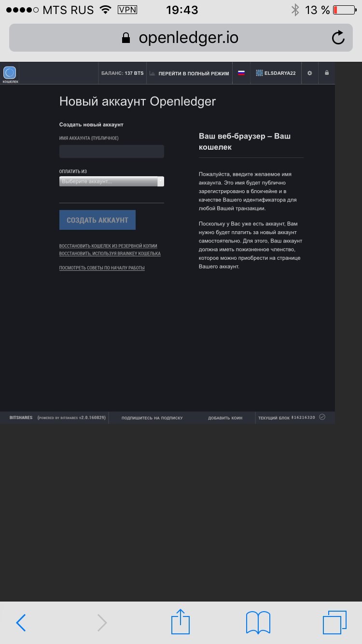Tap the 19:43 clock in status bar
The width and height of the screenshot is (362, 644).
point(181,10)
